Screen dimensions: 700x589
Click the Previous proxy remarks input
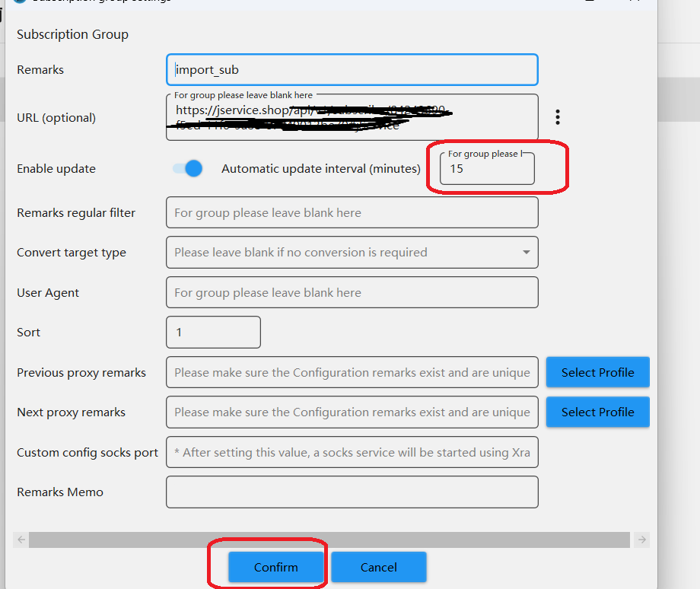click(x=352, y=373)
